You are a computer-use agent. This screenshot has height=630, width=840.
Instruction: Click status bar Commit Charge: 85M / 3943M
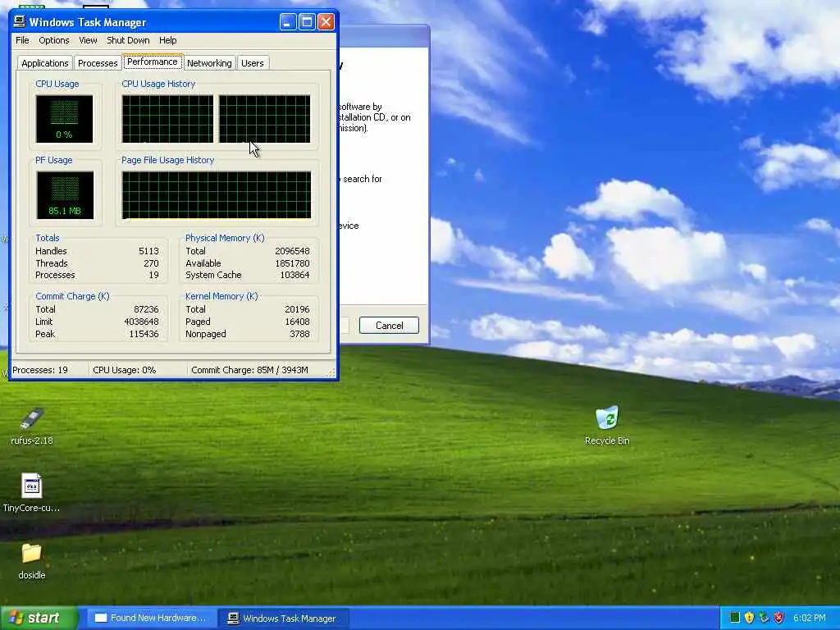(x=249, y=370)
